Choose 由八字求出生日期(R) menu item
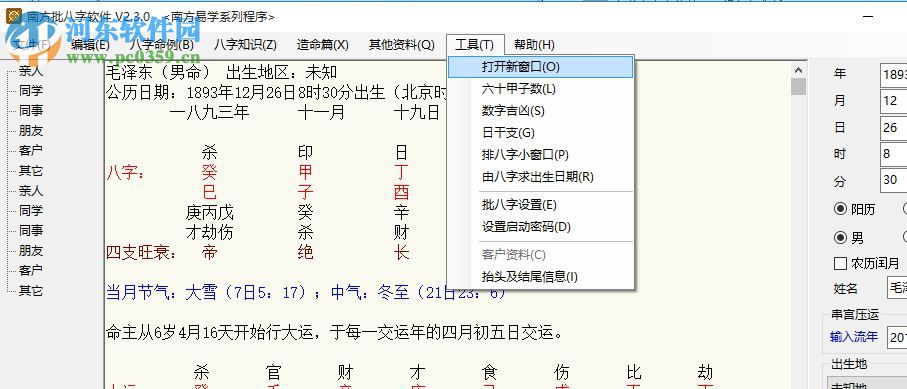 pyautogui.click(x=541, y=177)
